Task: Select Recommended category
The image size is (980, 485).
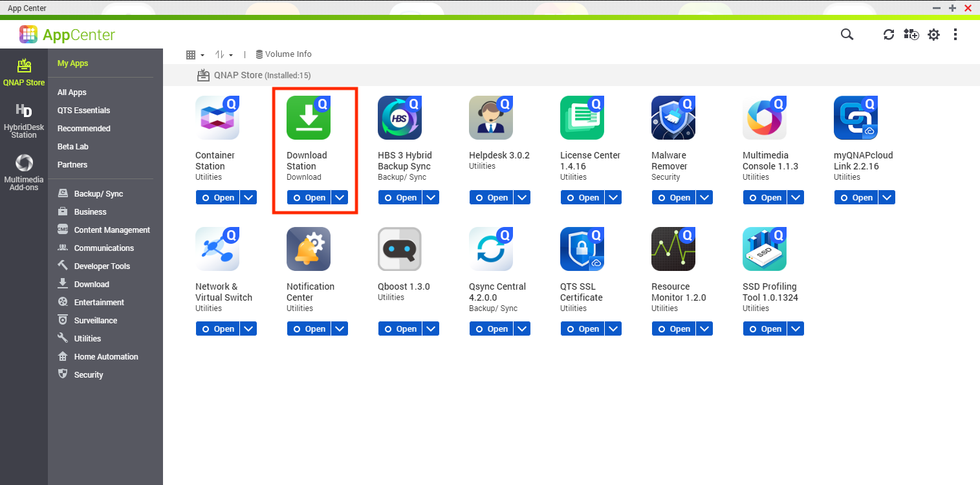Action: coord(83,129)
